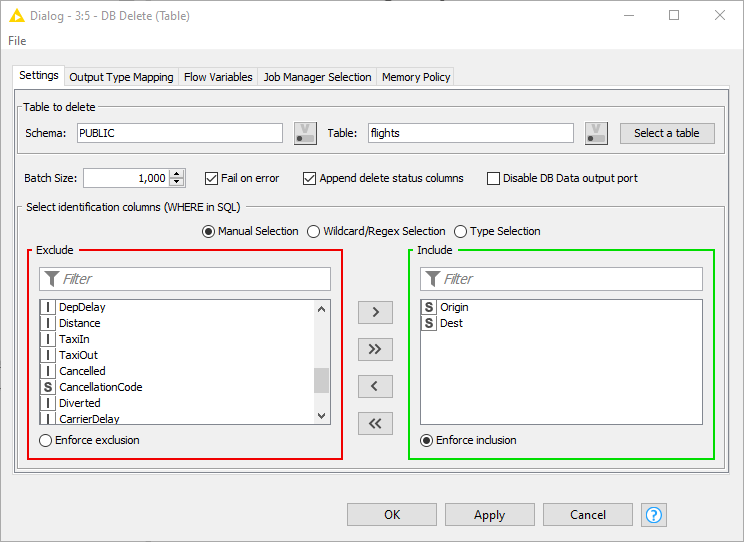The width and height of the screenshot is (744, 542).
Task: Open the File menu
Action: (17, 41)
